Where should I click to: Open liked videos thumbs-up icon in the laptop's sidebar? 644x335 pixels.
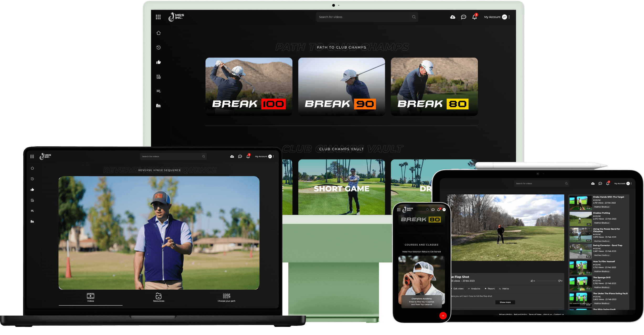pos(32,190)
